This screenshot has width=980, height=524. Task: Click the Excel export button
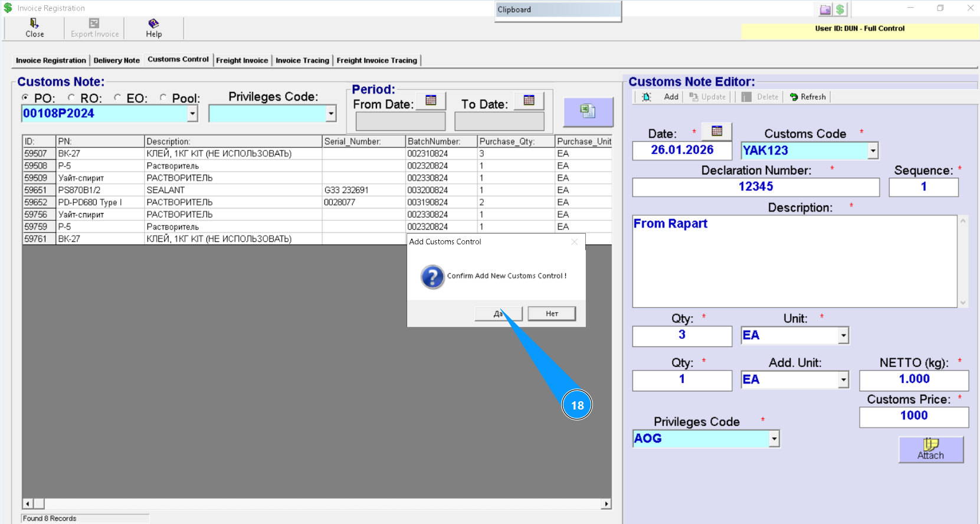click(588, 112)
